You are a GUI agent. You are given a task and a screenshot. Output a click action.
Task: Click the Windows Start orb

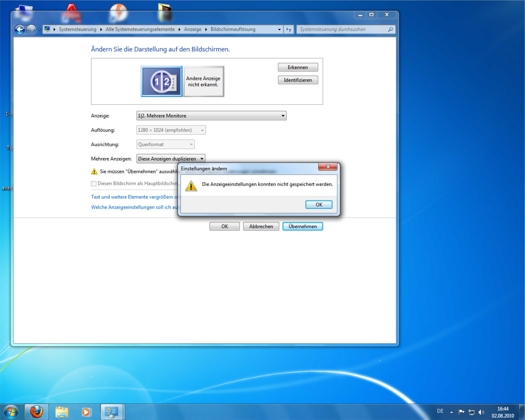(x=11, y=412)
